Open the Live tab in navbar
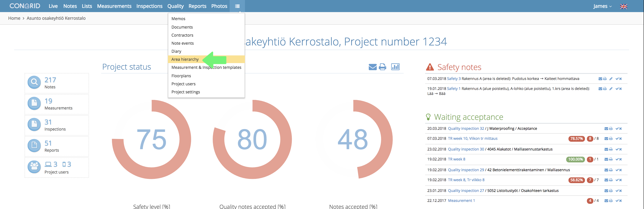The image size is (644, 209). click(53, 6)
